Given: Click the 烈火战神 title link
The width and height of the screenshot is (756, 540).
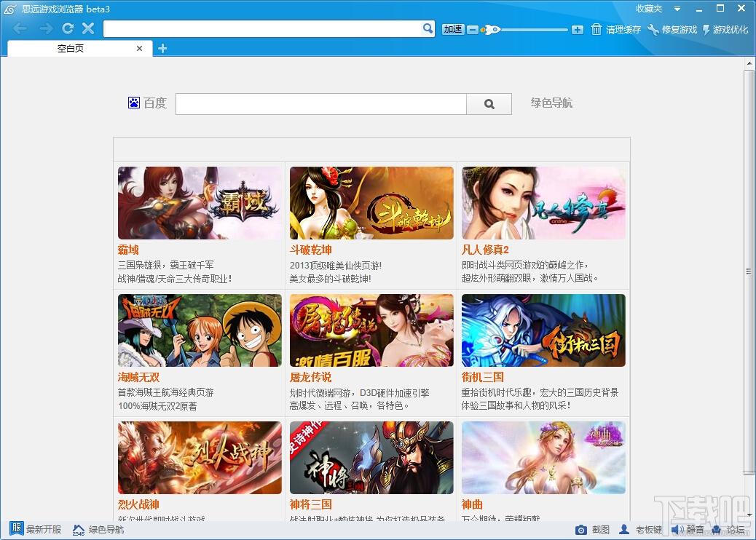Looking at the screenshot, I should tap(138, 504).
